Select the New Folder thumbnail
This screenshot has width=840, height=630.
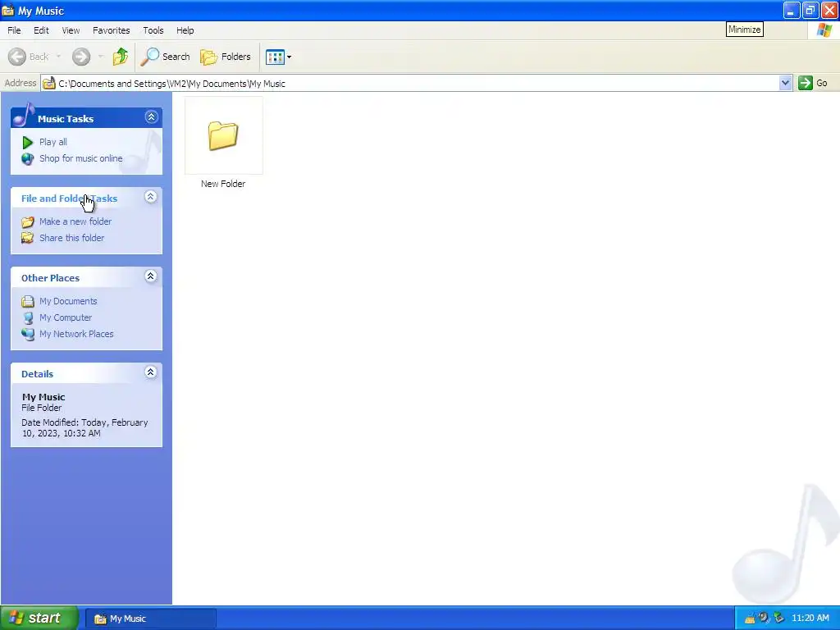click(x=223, y=135)
